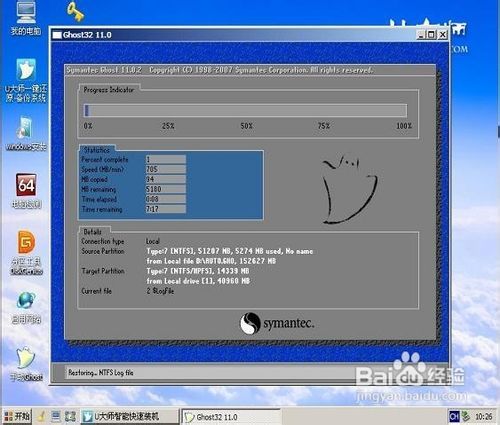Click the golden key desktop icon

pyautogui.click(x=76, y=11)
